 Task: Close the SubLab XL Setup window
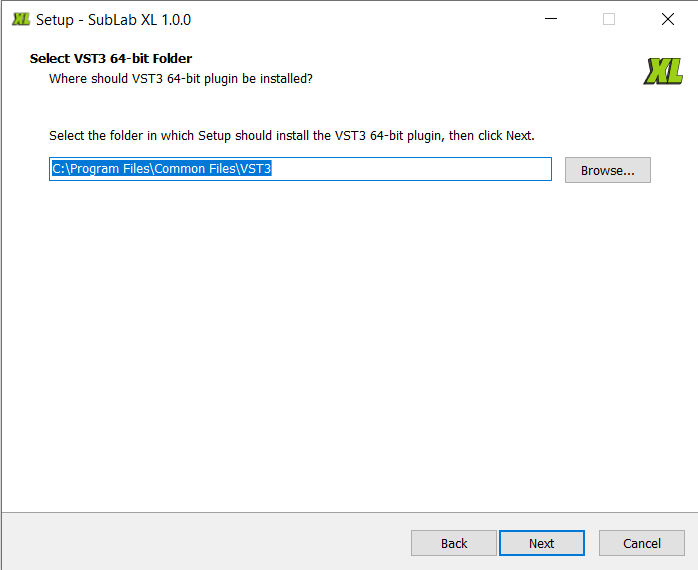[x=667, y=19]
